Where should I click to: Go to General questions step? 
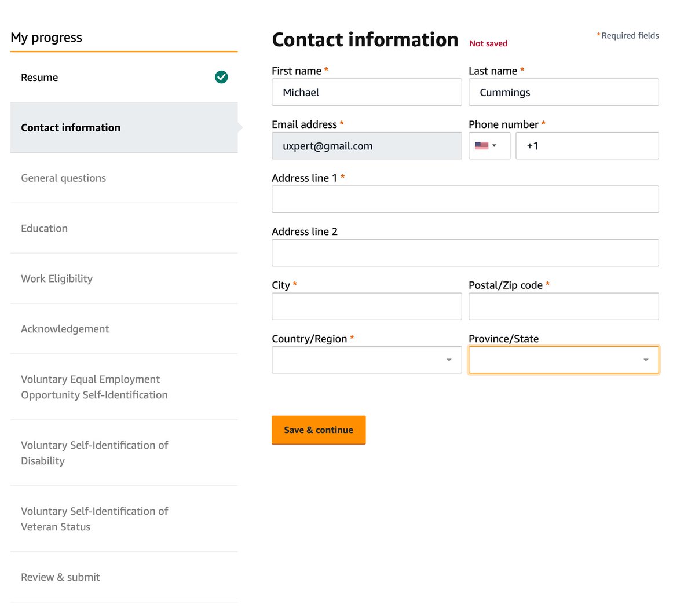tap(124, 178)
